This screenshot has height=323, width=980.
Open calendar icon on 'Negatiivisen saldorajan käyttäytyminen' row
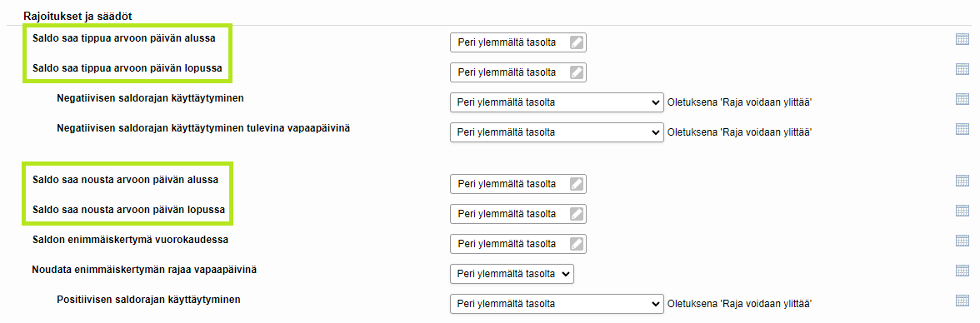point(962,99)
